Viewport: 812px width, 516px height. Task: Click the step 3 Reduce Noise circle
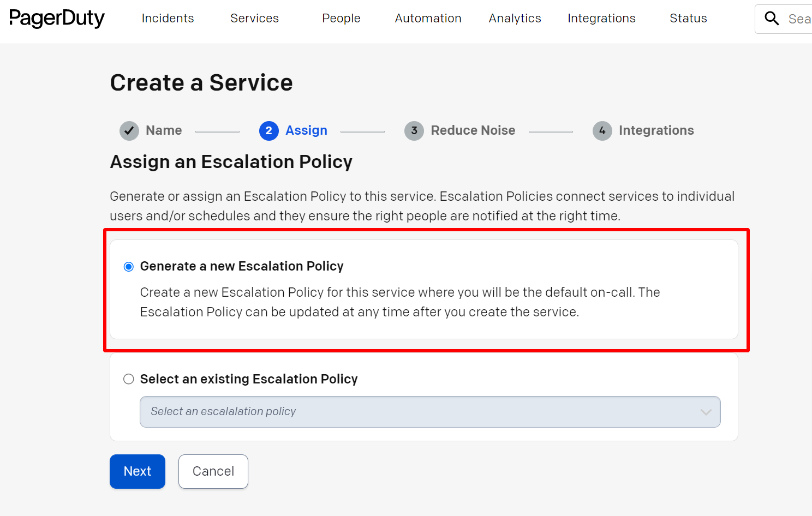coord(414,130)
